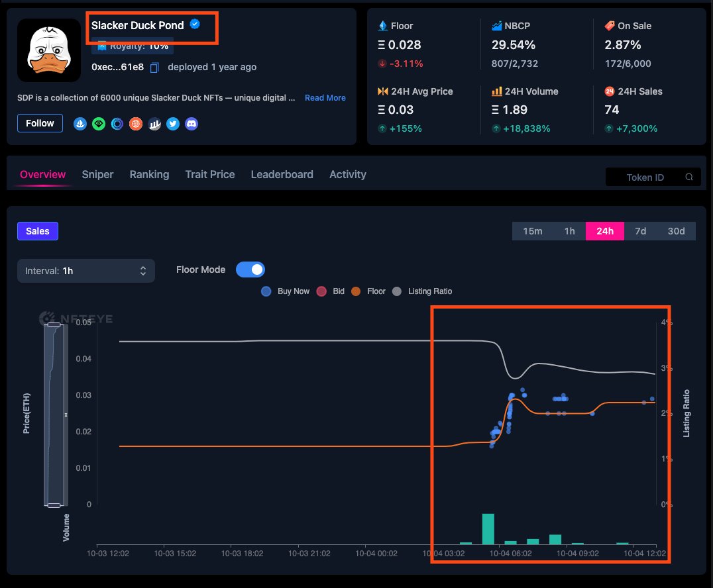The image size is (713, 588).
Task: Click the purple Sales button
Action: pyautogui.click(x=38, y=231)
